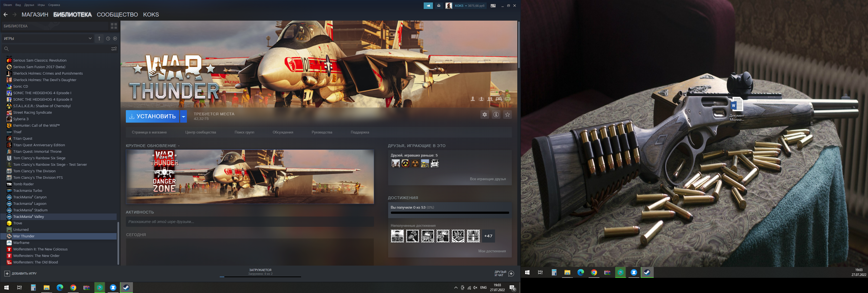Open ДРУЗЬЯ И ЧАТ plus button

coord(511,273)
